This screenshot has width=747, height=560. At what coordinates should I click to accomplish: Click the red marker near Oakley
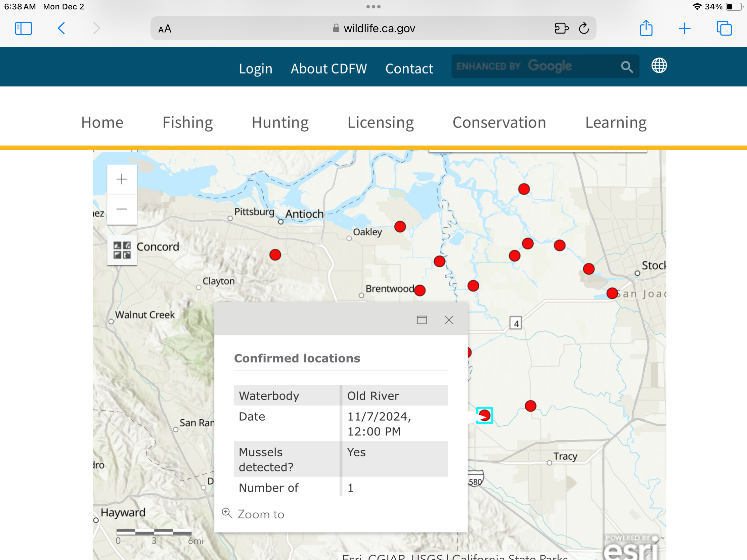coord(400,227)
